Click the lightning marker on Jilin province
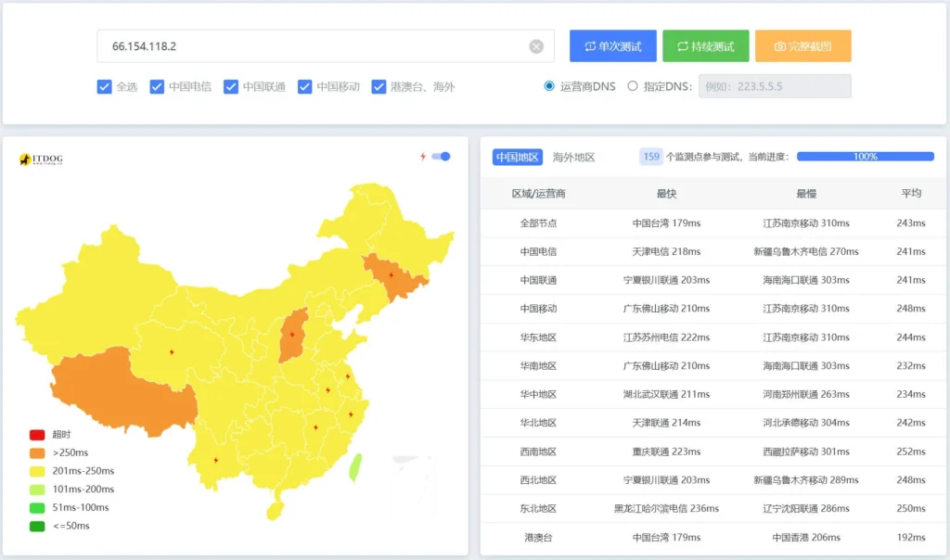Viewport: 950px width, 560px height. tap(392, 274)
